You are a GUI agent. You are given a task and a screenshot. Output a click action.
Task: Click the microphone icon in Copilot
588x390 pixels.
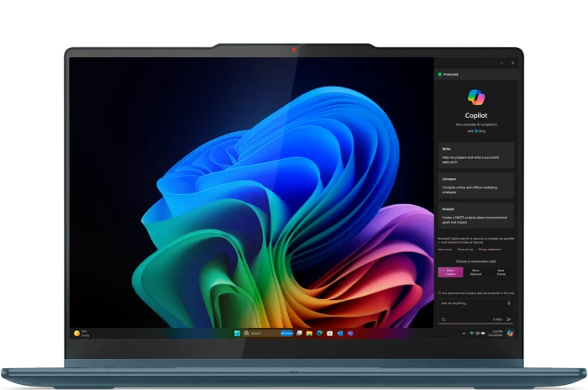(x=509, y=303)
